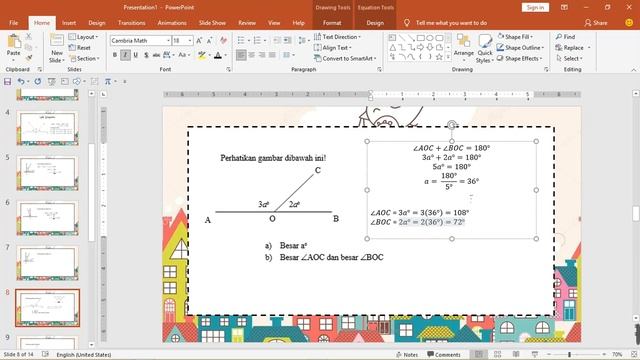Viewport: 640px width, 360px height.
Task: Click the text highlight color button
Action: [202, 55]
